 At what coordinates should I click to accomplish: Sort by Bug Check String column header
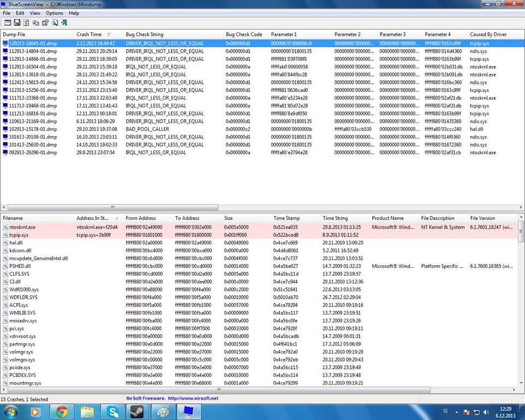(x=144, y=34)
